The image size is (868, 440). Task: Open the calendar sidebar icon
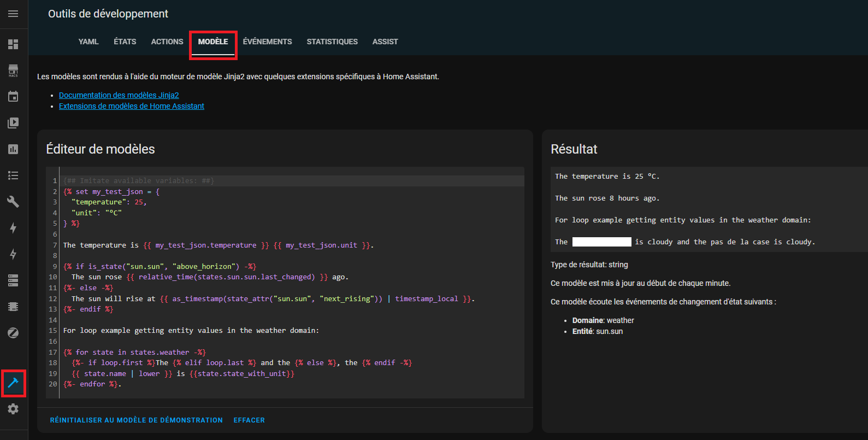click(13, 97)
